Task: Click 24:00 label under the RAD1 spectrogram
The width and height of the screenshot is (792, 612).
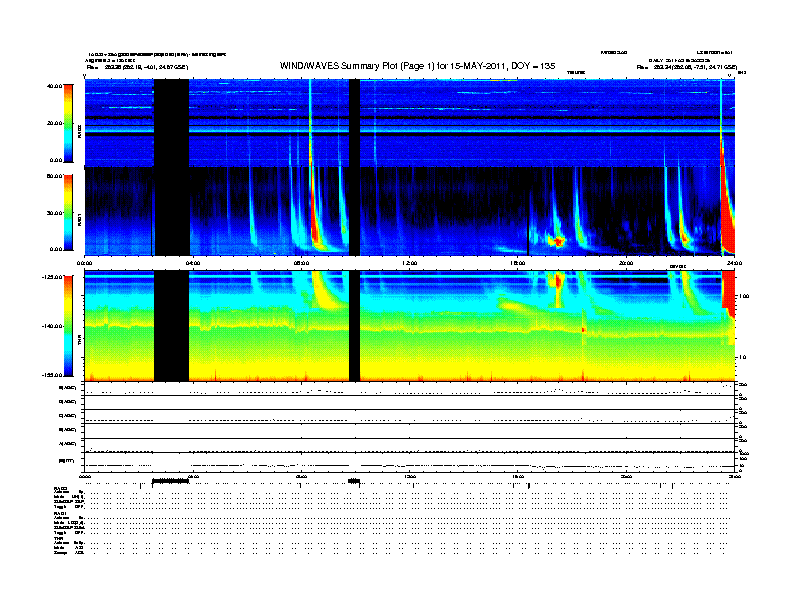Action: 734,263
